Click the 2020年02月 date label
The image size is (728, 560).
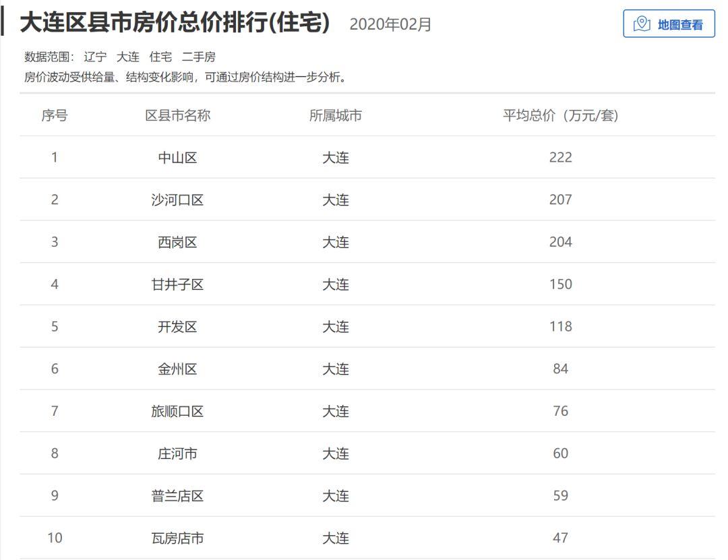coord(390,25)
